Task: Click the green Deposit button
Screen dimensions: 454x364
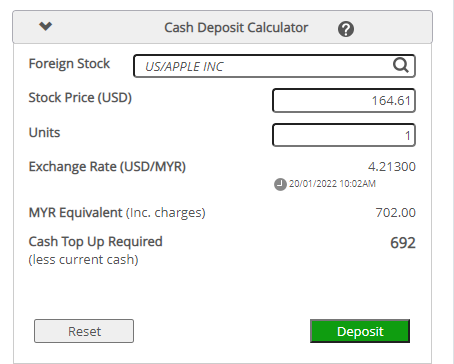Action: (360, 331)
